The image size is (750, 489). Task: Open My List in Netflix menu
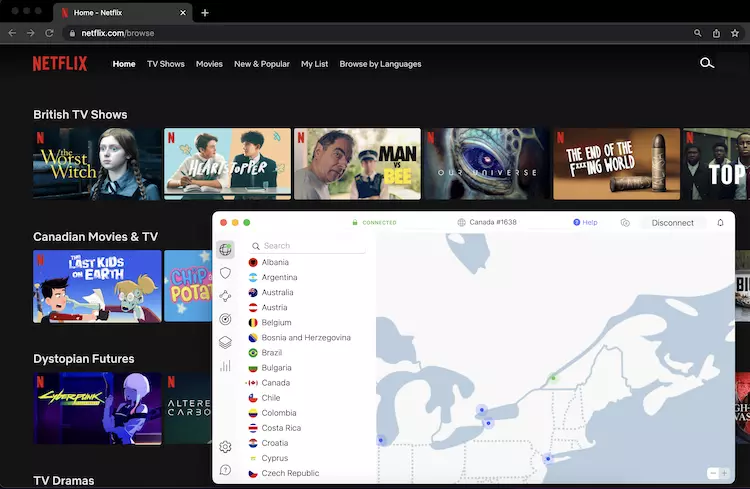coord(314,64)
